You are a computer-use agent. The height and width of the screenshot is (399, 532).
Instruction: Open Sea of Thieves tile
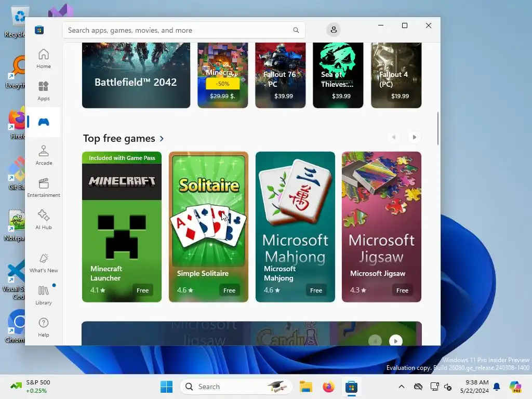point(338,75)
